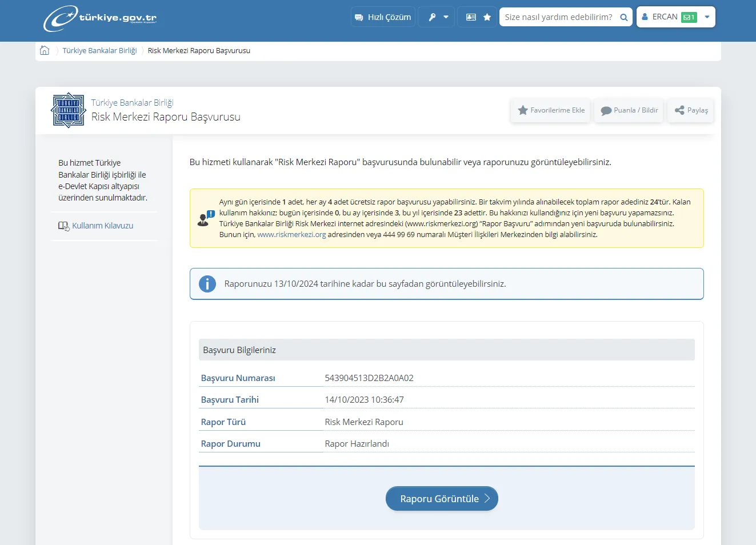This screenshot has height=545, width=756.
Task: View the report with Raporu Görüntüle
Action: 442,499
